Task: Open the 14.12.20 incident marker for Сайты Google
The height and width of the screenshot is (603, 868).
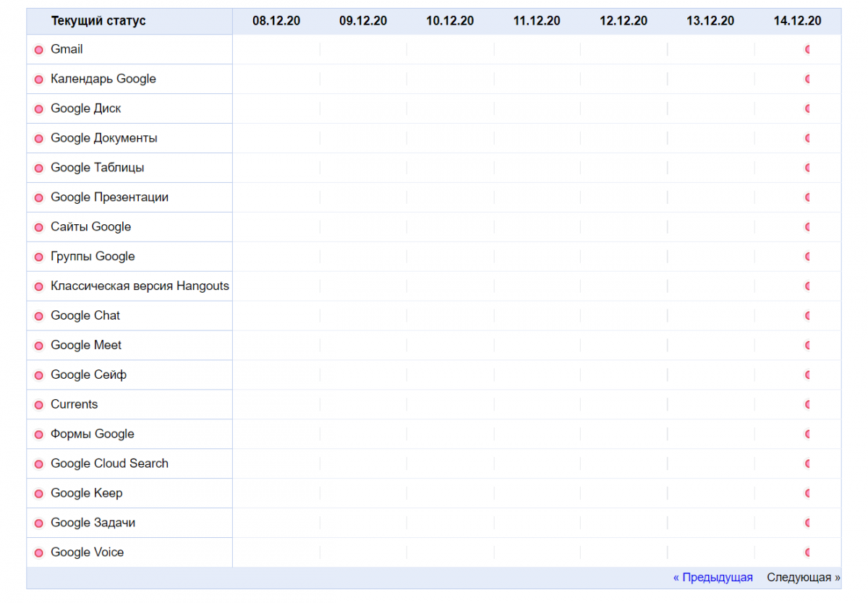Action: tap(807, 227)
